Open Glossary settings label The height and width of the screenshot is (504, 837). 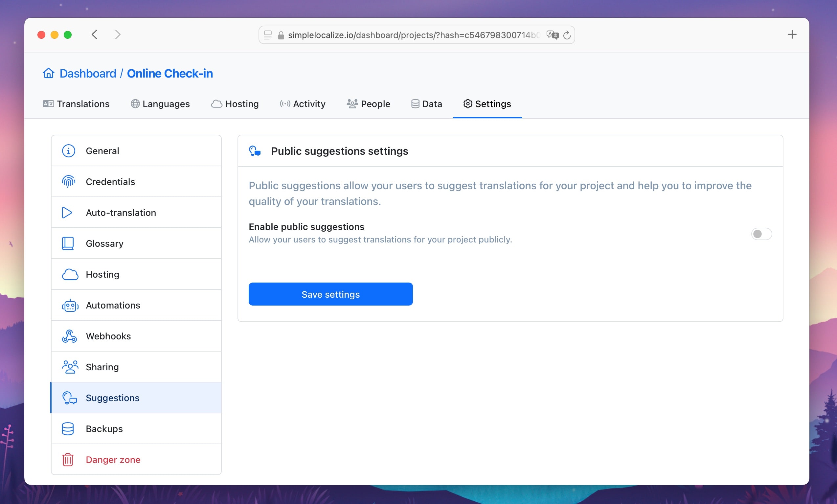point(104,243)
